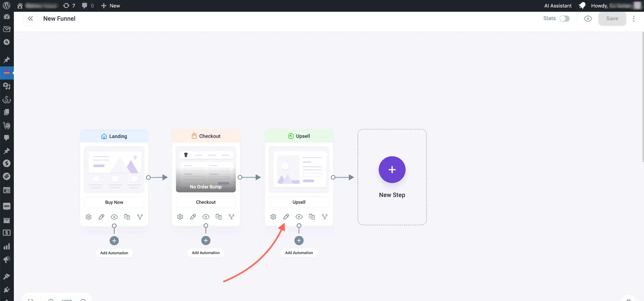Go back with double chevron button
Screen dimensions: 644x301
click(x=30, y=19)
